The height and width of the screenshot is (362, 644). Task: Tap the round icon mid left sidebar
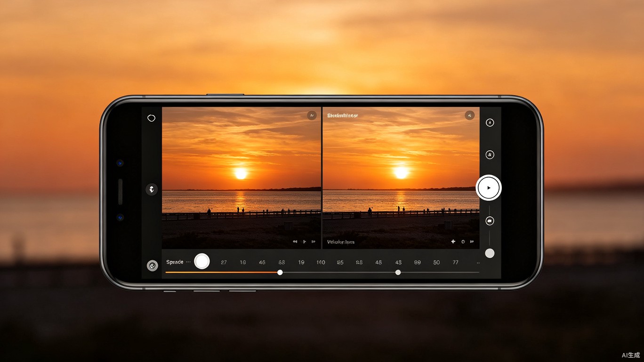coord(152,189)
